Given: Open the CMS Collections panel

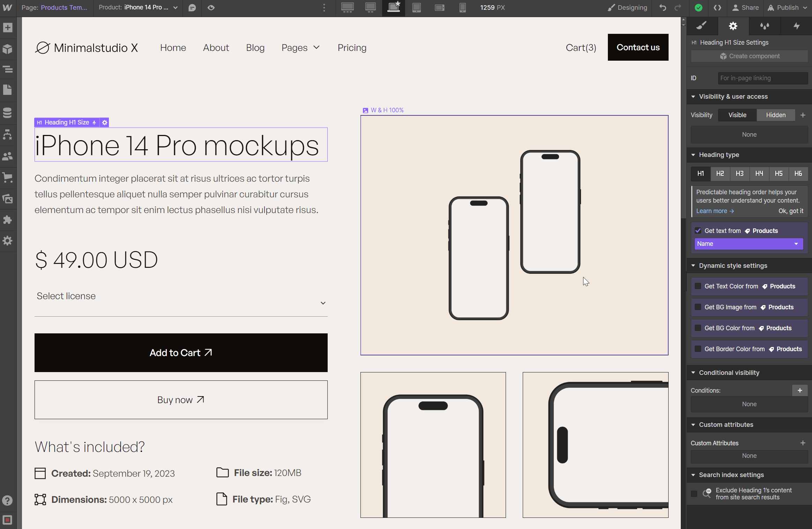Looking at the screenshot, I should (x=7, y=113).
